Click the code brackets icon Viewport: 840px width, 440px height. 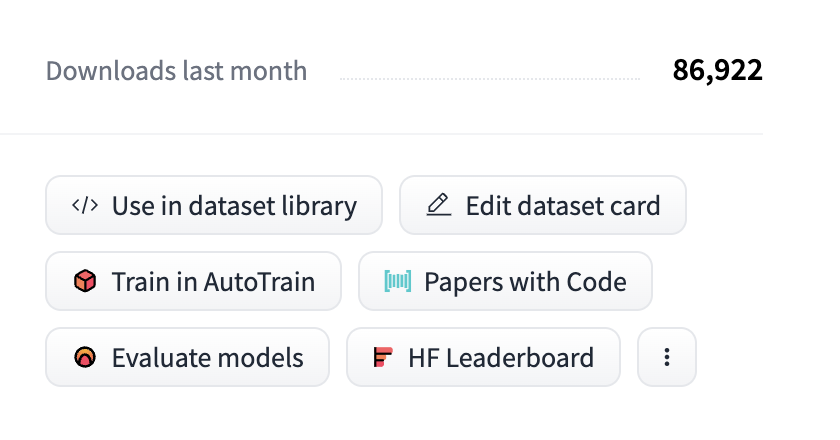click(85, 206)
